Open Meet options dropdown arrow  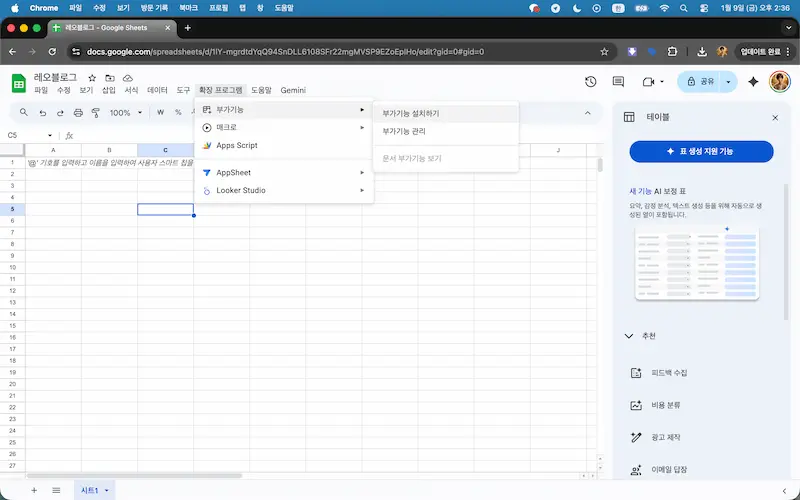point(662,82)
